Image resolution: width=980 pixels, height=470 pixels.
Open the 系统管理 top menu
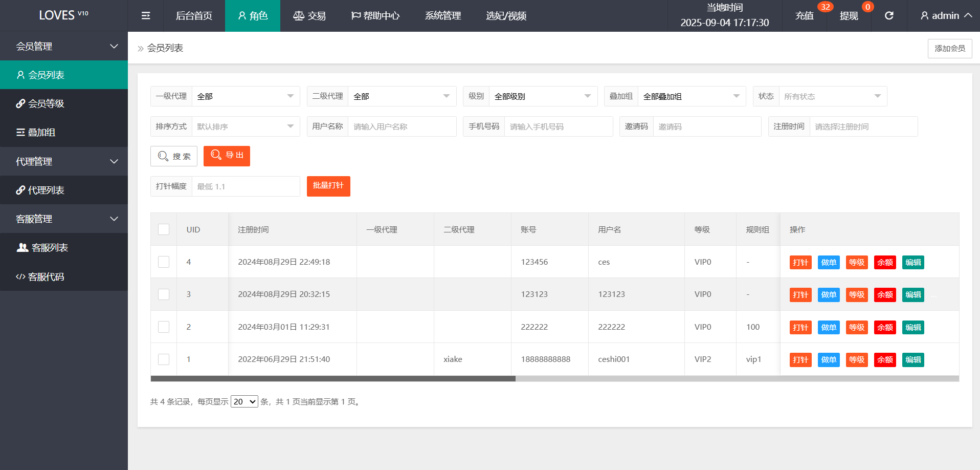(x=443, y=16)
